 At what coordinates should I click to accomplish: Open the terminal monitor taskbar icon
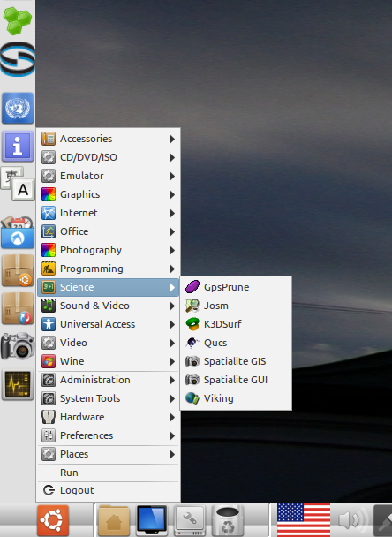tap(152, 520)
